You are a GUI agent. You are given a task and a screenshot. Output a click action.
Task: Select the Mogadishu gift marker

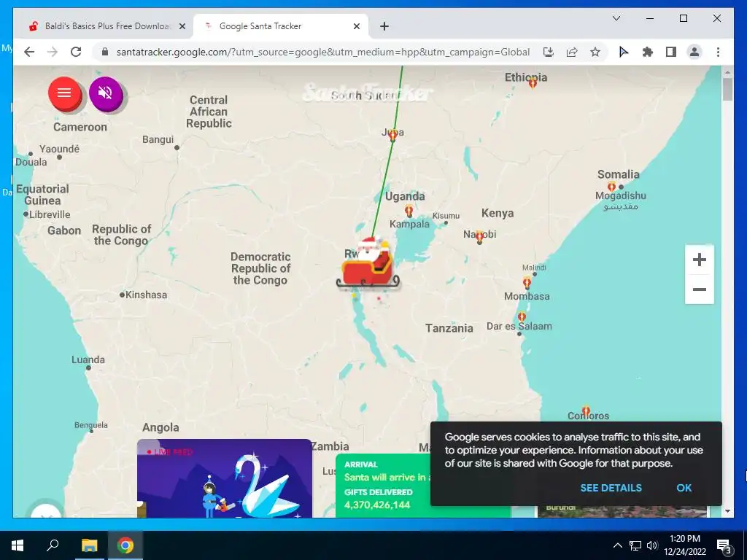(x=611, y=187)
